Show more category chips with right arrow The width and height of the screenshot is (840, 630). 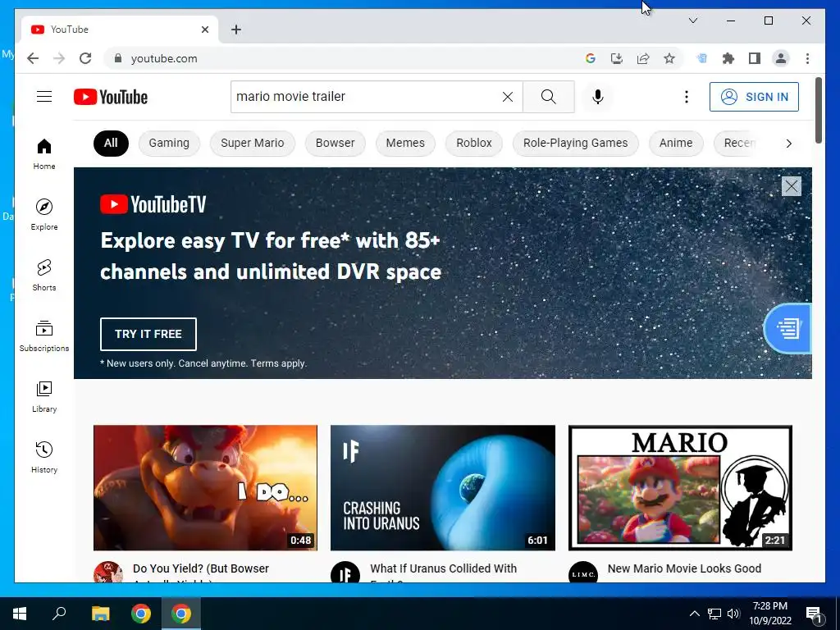coord(788,143)
